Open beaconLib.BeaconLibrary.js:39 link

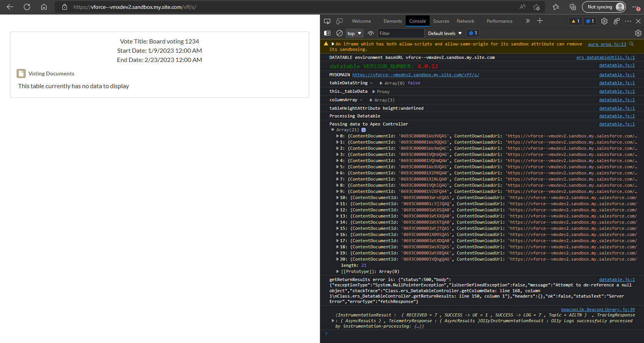pos(598,310)
